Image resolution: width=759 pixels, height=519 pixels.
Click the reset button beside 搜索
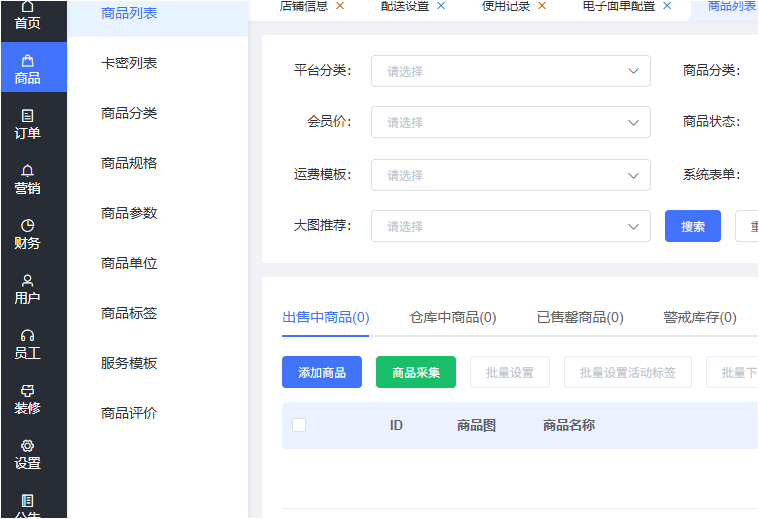pos(747,226)
